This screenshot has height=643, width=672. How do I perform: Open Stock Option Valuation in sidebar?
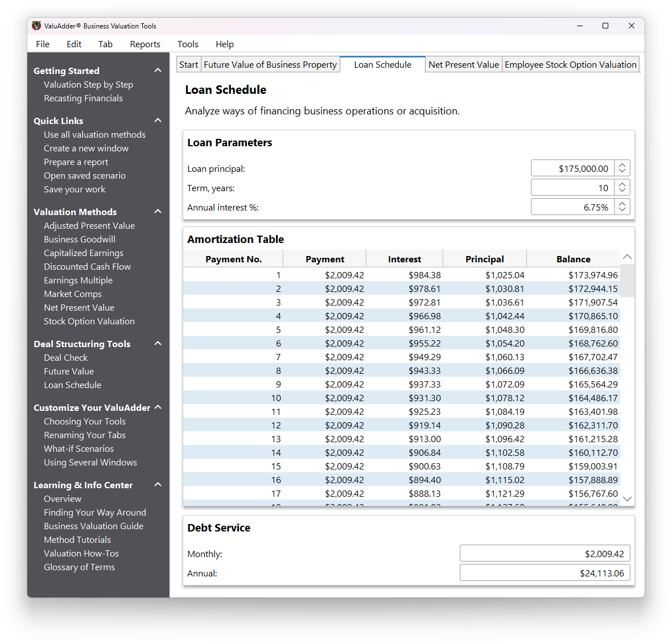(x=89, y=321)
